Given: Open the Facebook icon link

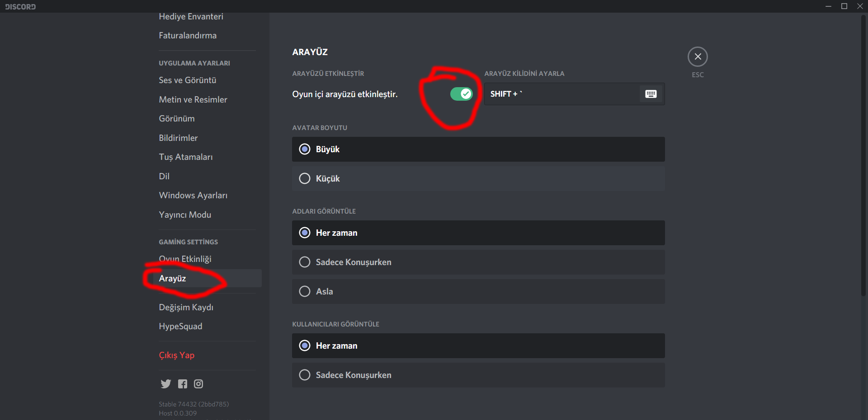Looking at the screenshot, I should click(x=183, y=384).
